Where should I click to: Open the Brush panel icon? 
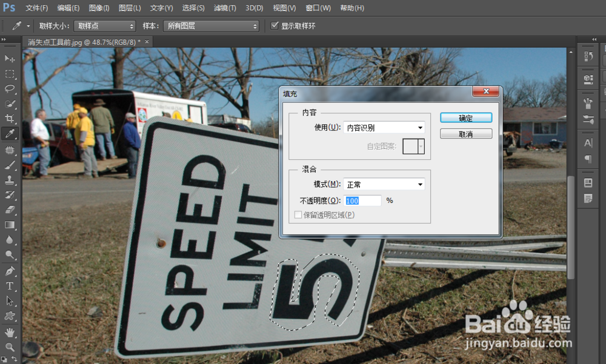pos(588,119)
